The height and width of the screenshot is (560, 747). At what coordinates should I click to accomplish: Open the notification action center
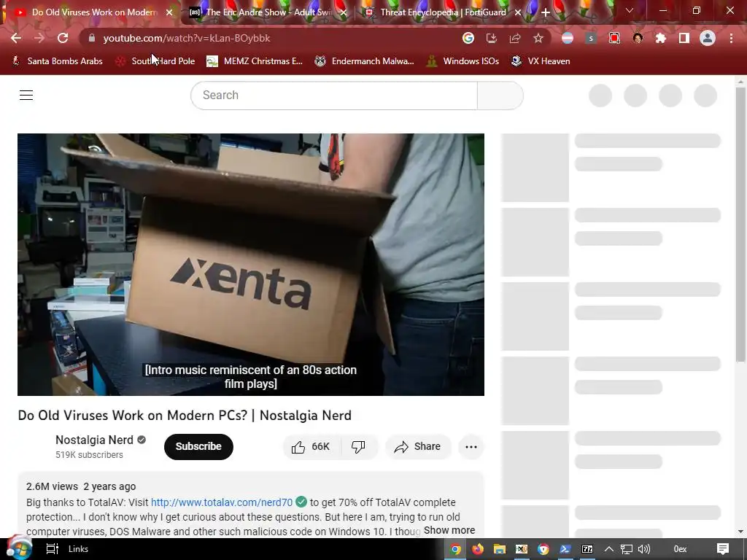723,549
